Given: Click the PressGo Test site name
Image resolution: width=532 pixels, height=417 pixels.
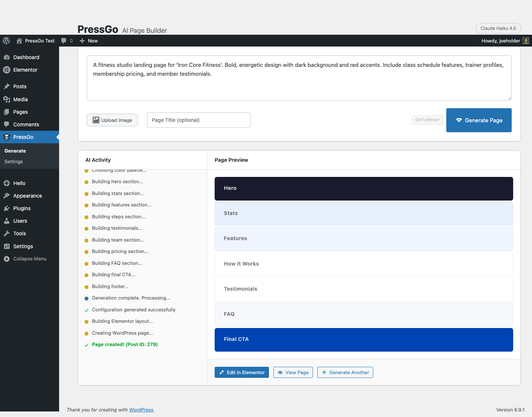Looking at the screenshot, I should 40,41.
